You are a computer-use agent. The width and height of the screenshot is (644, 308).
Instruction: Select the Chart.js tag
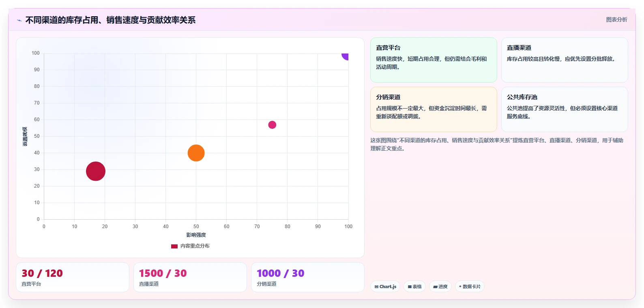(385, 287)
